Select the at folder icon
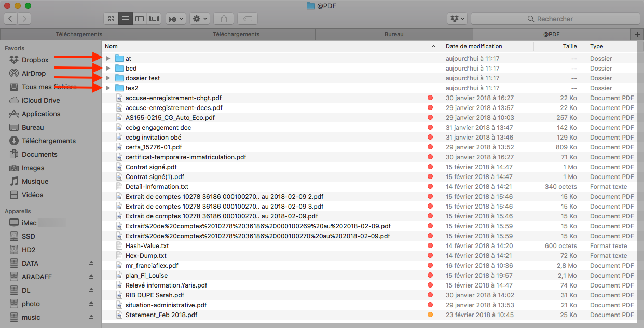 tap(119, 59)
